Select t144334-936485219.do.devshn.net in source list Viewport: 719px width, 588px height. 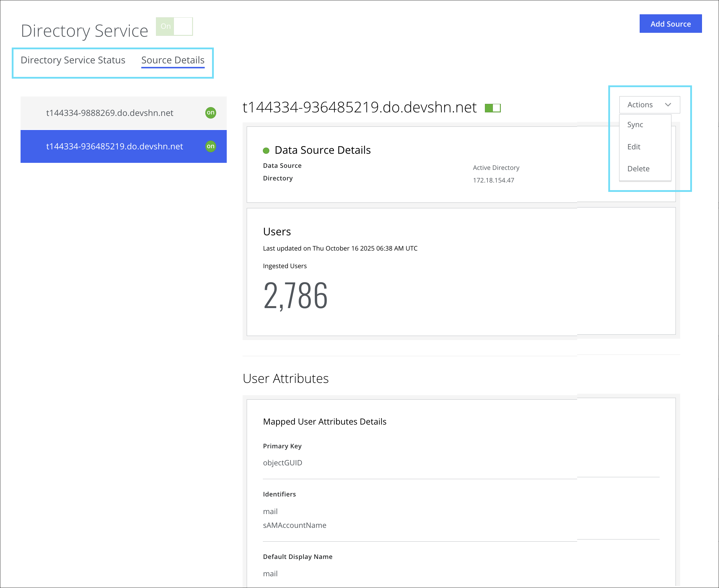[x=115, y=146]
